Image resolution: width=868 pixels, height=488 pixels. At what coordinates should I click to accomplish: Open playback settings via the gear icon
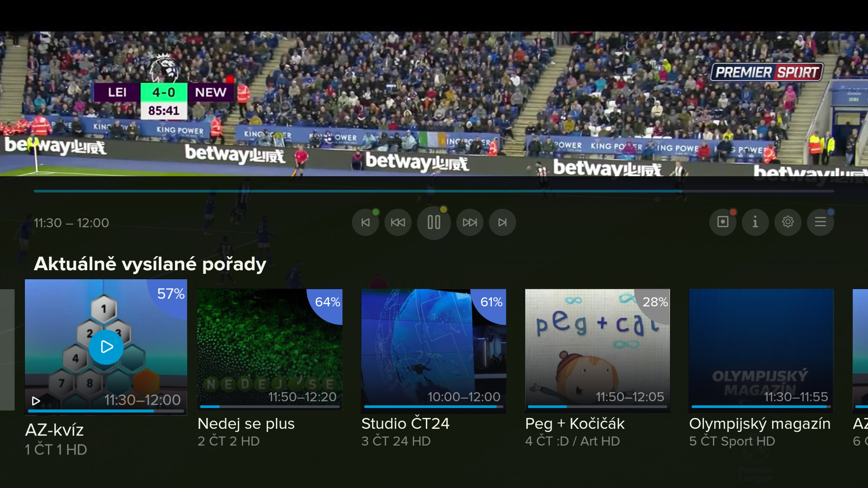click(x=788, y=222)
